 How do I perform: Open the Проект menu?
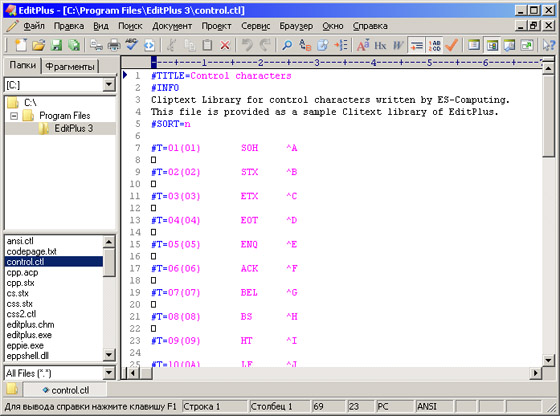coord(216,26)
